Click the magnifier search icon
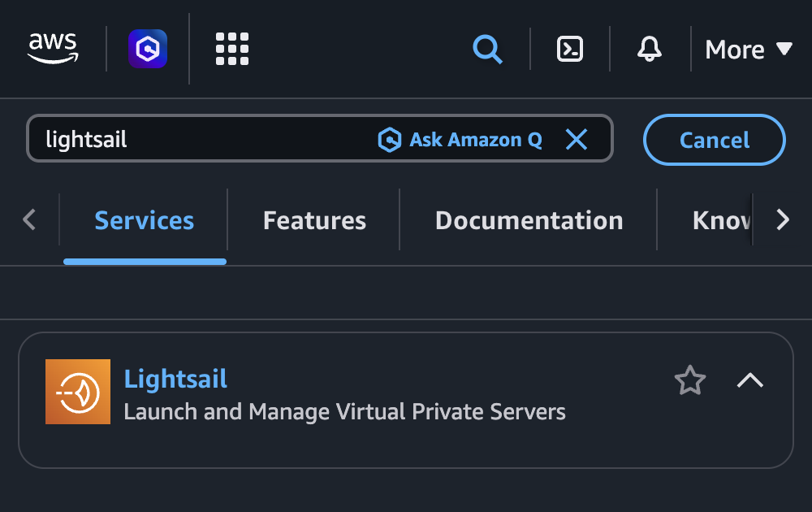The image size is (812, 512). click(487, 50)
